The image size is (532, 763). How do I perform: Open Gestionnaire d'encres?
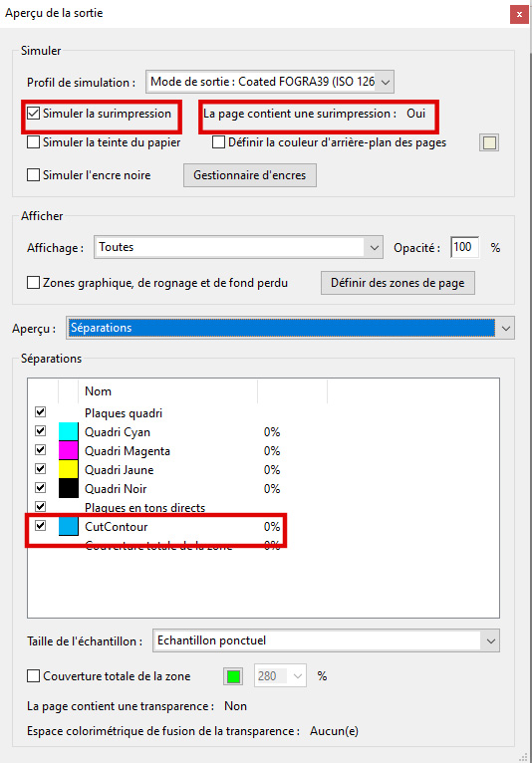pyautogui.click(x=250, y=175)
